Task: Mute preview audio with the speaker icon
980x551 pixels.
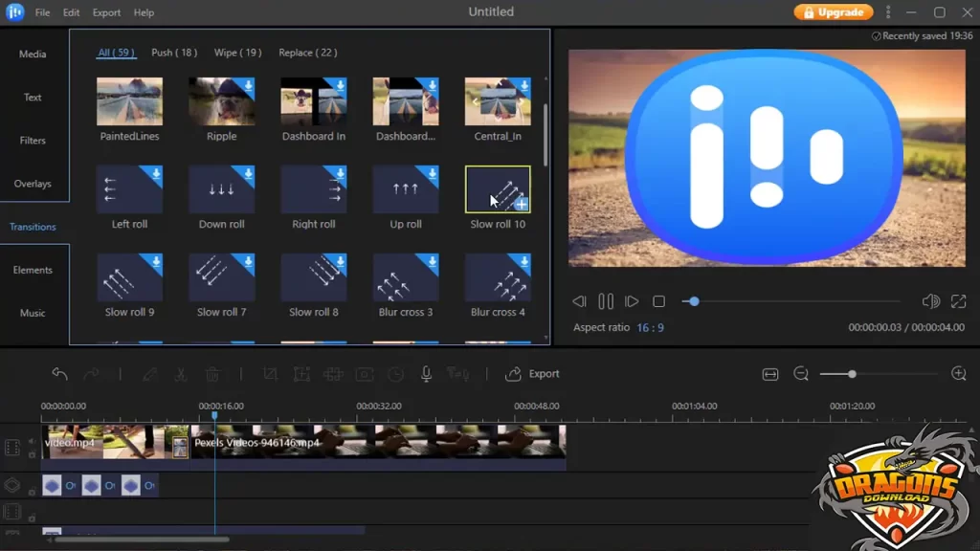Action: pos(929,300)
